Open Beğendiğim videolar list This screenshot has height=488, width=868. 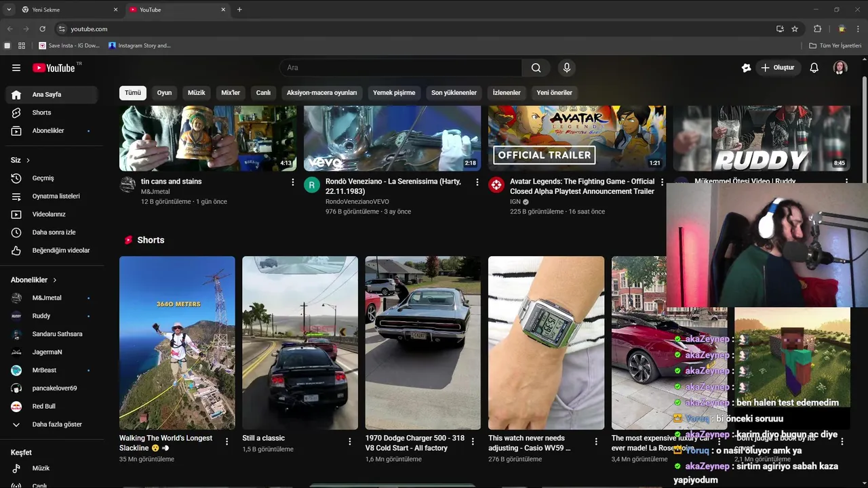point(52,250)
